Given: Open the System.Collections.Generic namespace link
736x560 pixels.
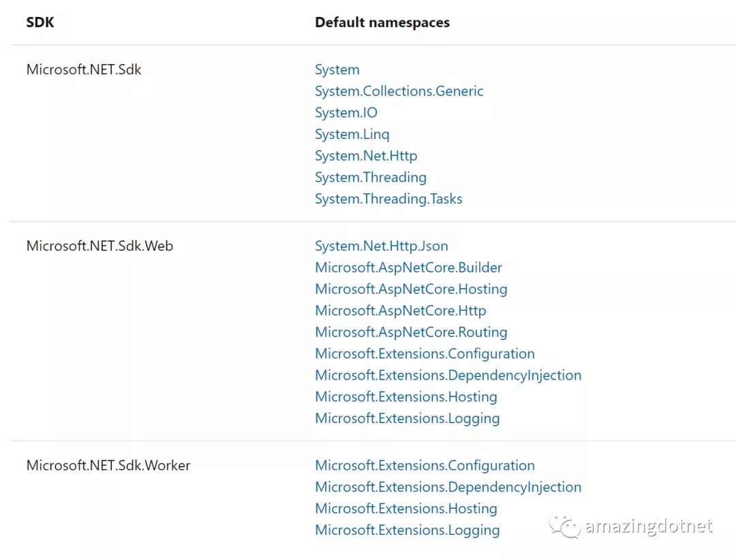Looking at the screenshot, I should click(399, 91).
